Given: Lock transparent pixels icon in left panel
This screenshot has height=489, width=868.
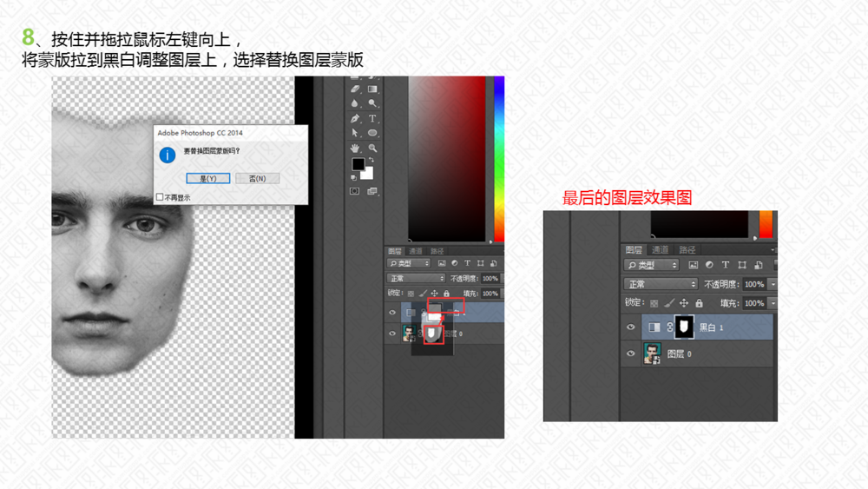Looking at the screenshot, I should [x=411, y=294].
